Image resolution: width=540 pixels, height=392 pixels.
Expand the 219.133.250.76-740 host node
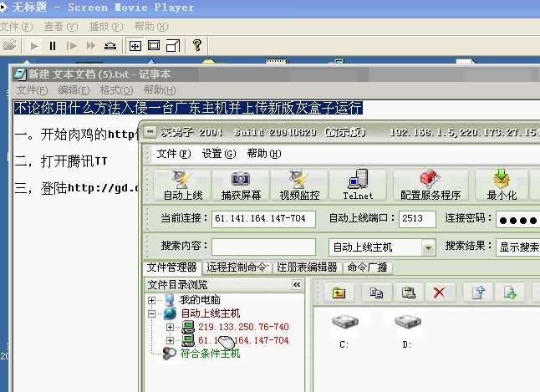(171, 327)
